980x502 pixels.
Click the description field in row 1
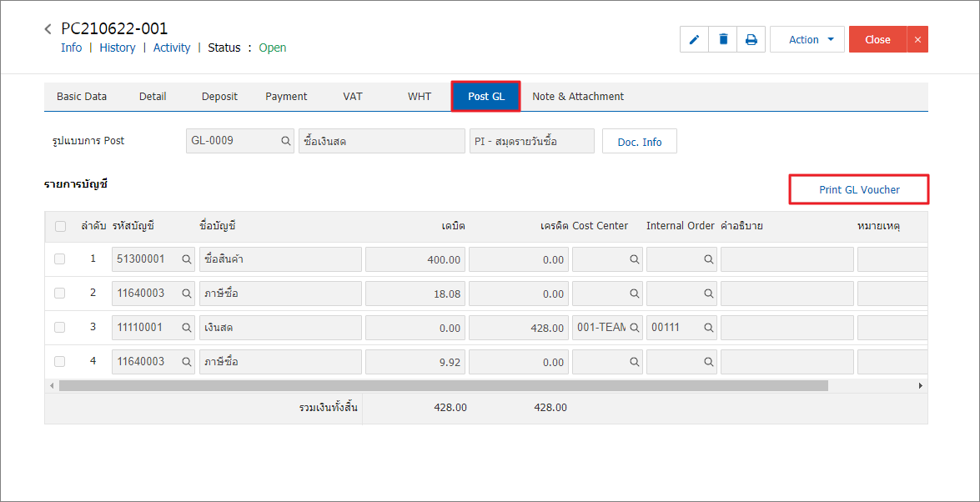tap(787, 259)
